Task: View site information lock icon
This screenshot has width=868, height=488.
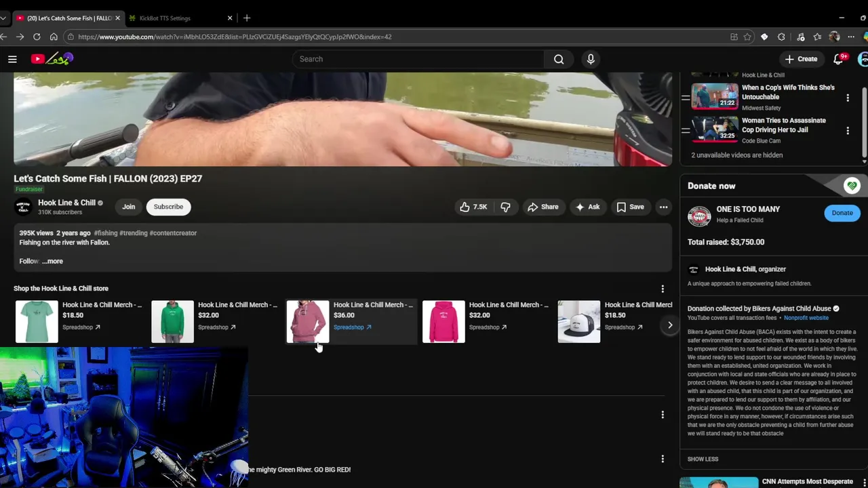Action: (71, 37)
